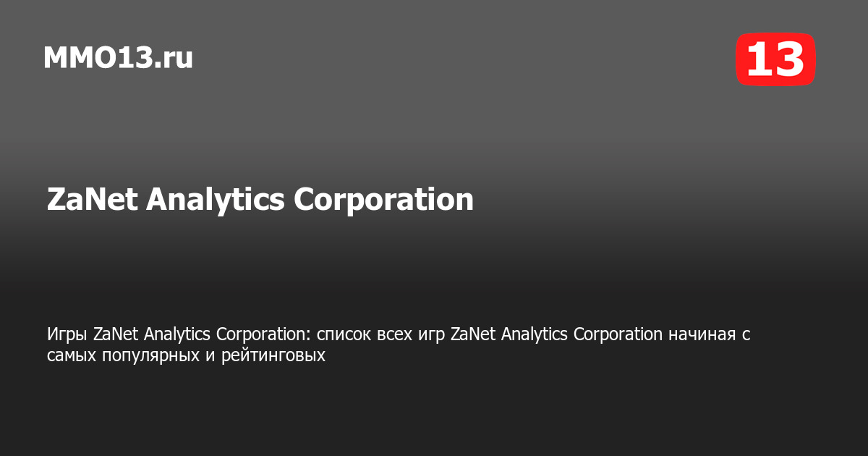Click the red 13 logo badge
Viewport: 868px width, 456px height.
tap(775, 59)
